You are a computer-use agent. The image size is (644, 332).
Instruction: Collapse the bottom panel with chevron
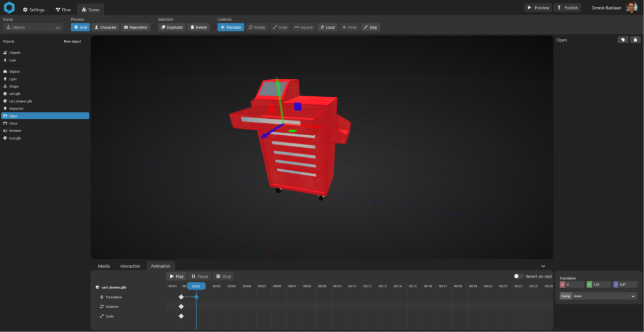tap(543, 266)
